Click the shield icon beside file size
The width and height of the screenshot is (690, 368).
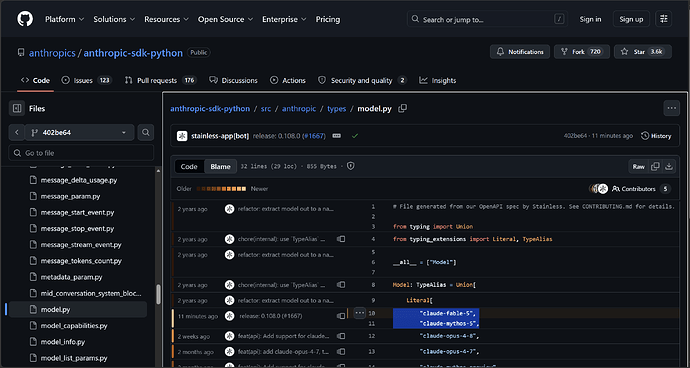tap(351, 166)
